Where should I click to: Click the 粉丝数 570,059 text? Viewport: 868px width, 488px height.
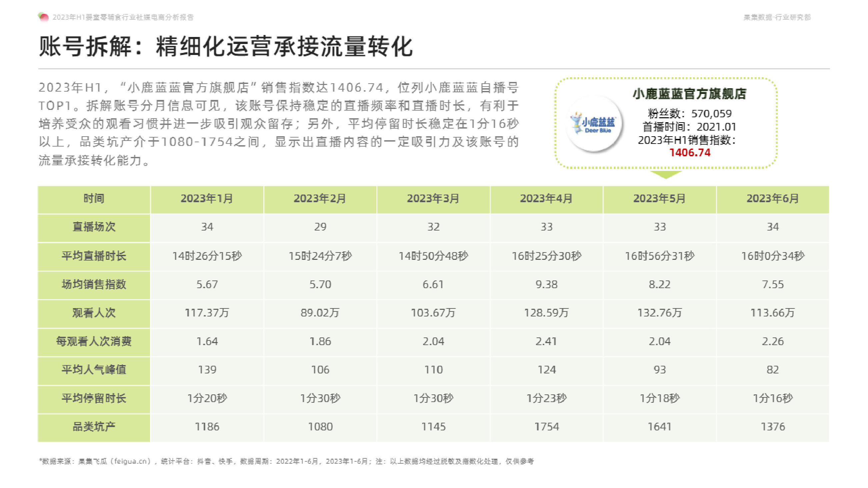[x=689, y=114]
